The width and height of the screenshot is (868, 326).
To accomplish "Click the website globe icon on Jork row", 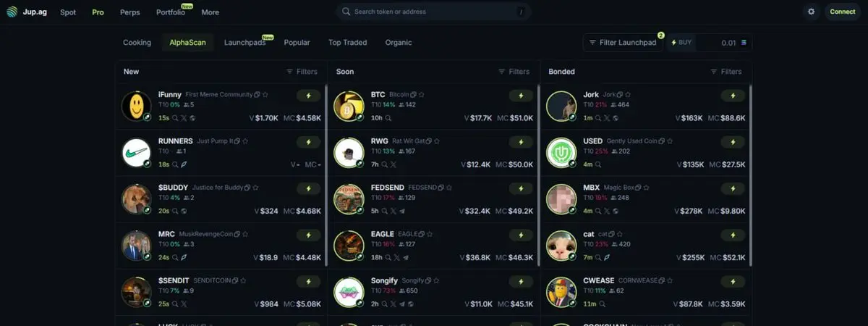I will pyautogui.click(x=616, y=118).
